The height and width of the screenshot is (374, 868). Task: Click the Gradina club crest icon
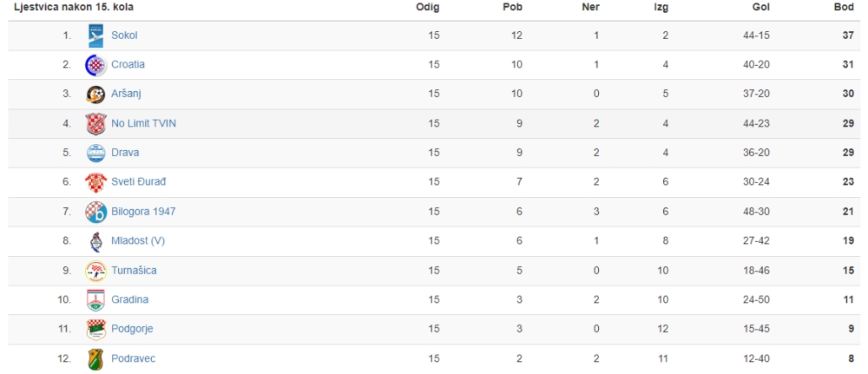tap(95, 300)
